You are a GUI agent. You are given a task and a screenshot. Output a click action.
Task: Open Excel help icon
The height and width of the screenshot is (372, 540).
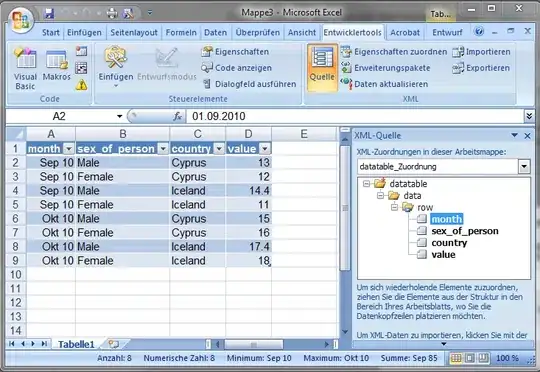479,31
